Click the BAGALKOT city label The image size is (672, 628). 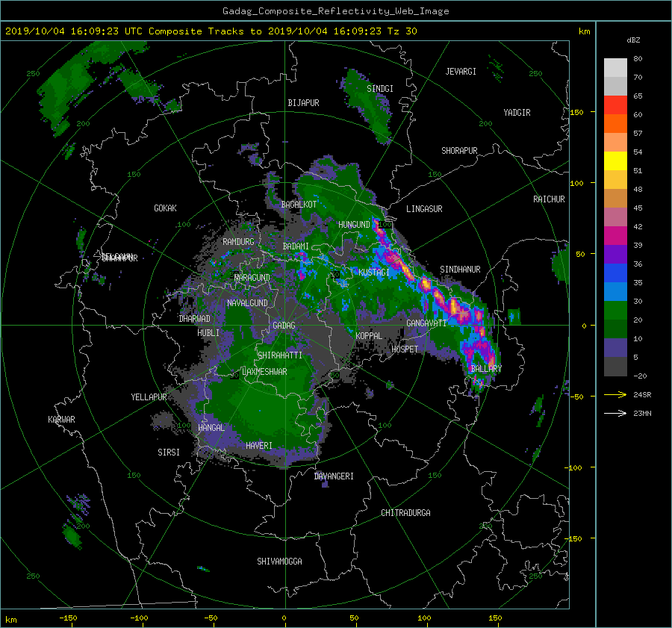299,205
